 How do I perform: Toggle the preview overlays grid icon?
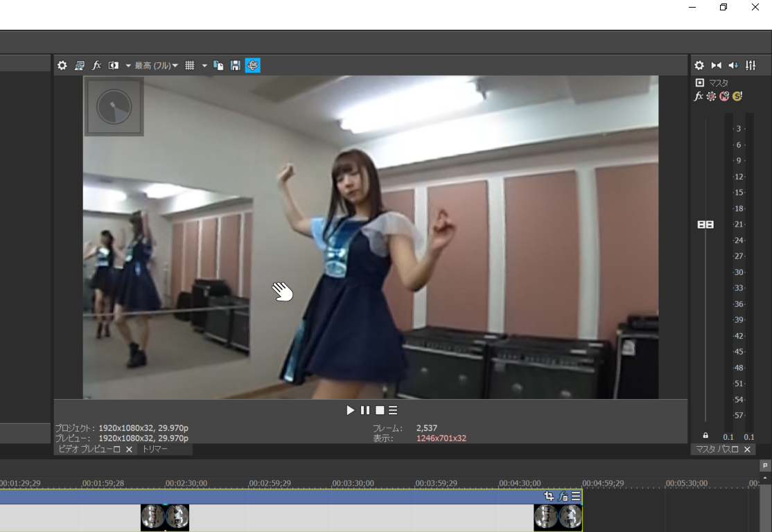[x=190, y=65]
